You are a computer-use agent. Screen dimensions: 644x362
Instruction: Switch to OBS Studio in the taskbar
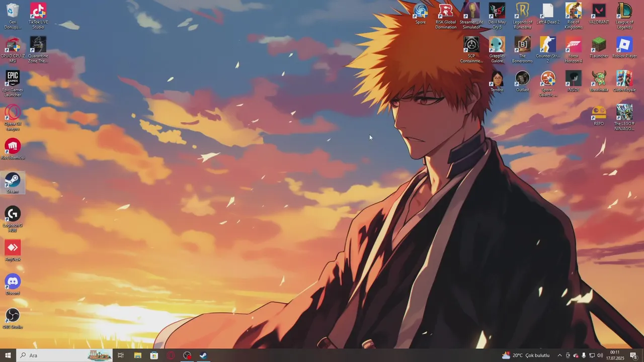click(x=187, y=355)
